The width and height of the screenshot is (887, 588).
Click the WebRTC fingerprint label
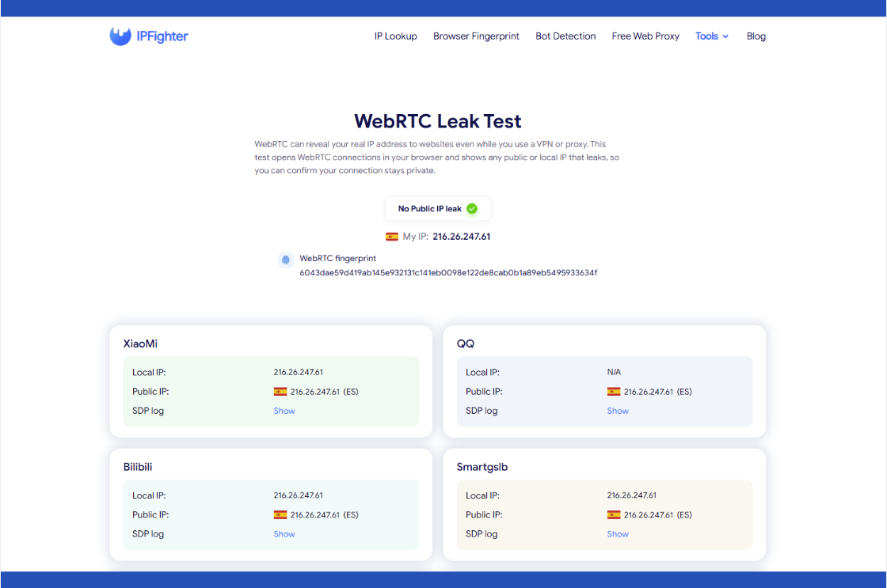(x=337, y=258)
